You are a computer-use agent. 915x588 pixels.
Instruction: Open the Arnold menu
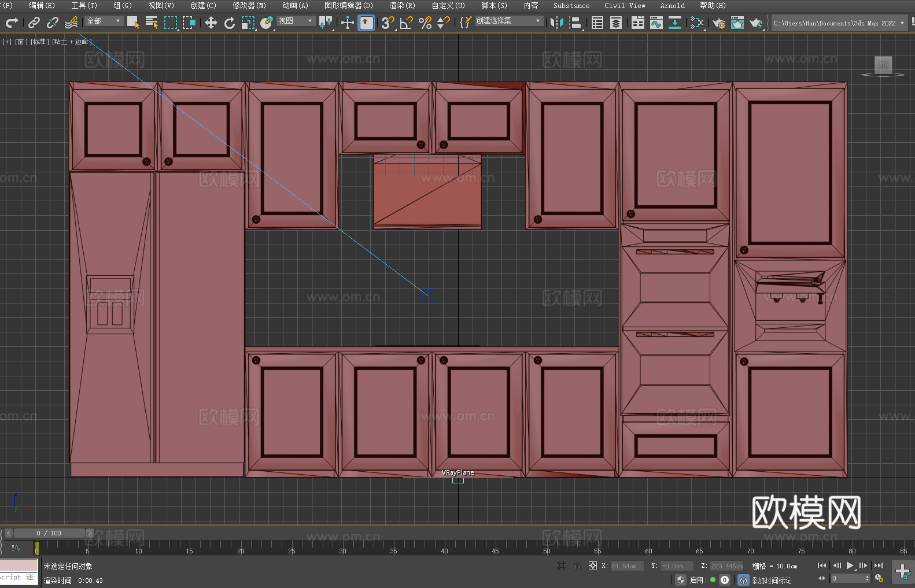(672, 5)
